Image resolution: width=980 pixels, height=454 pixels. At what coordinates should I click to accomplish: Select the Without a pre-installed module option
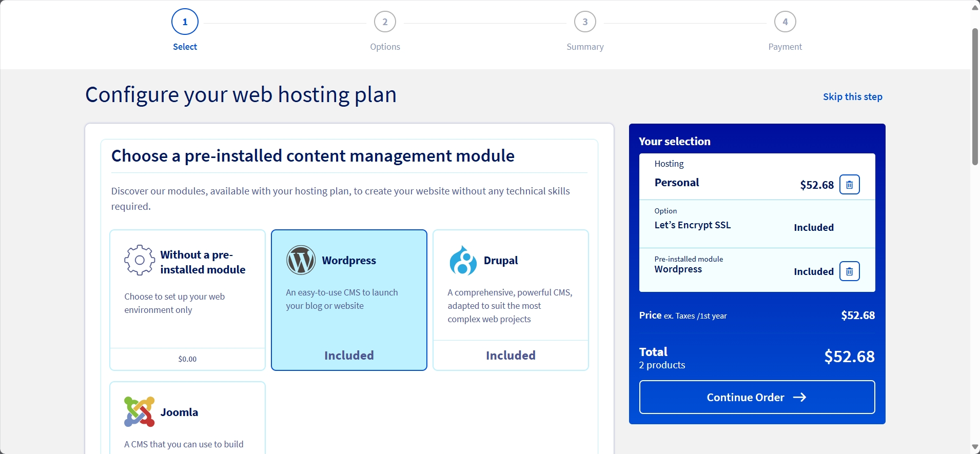pyautogui.click(x=187, y=300)
